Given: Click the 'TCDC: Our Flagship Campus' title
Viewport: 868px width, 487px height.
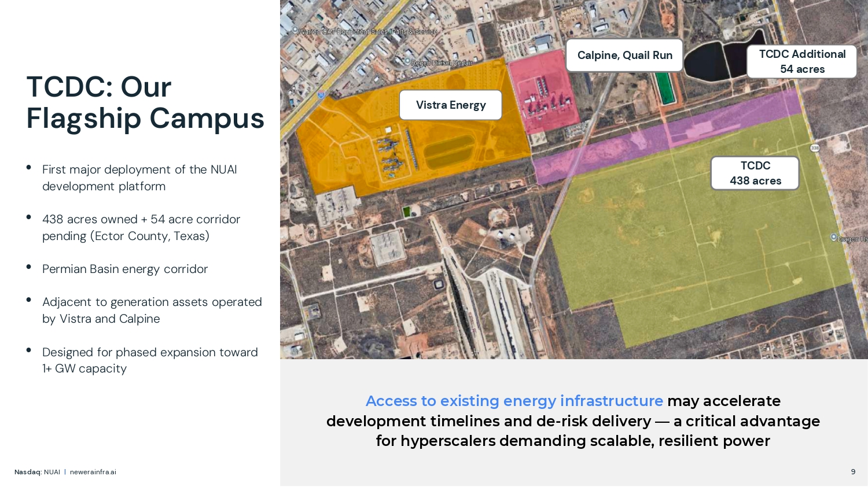Looking at the screenshot, I should [145, 102].
